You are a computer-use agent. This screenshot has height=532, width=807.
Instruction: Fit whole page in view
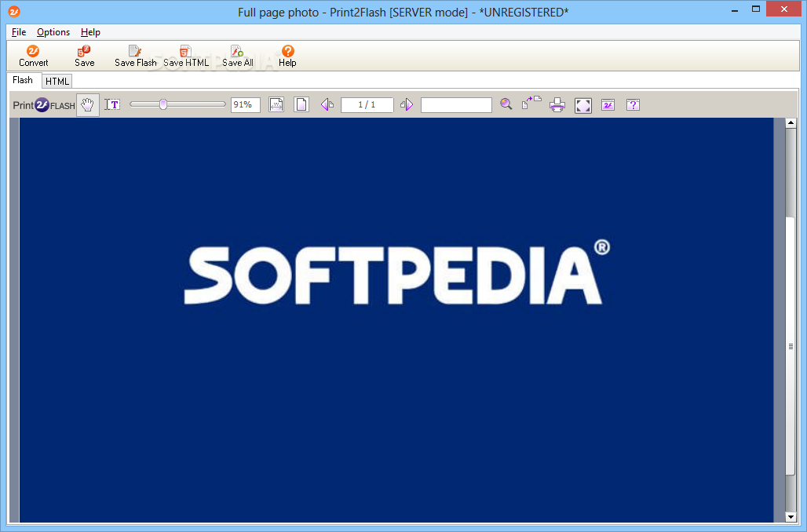click(x=301, y=105)
